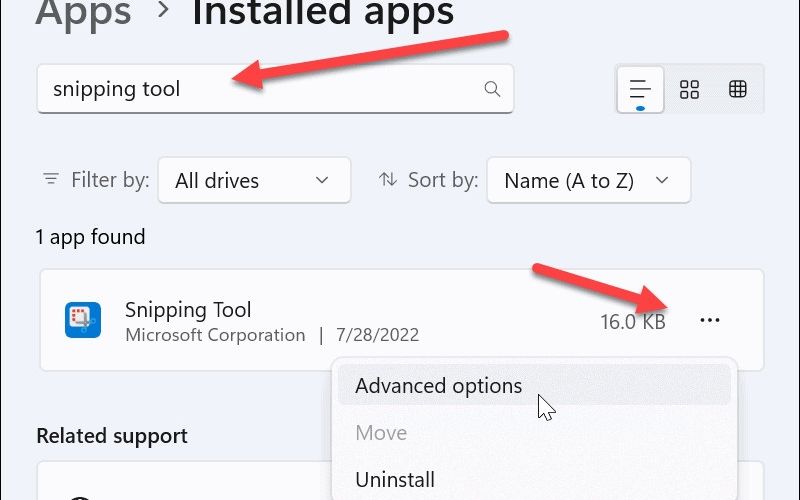Click the Related support heading

point(112,436)
